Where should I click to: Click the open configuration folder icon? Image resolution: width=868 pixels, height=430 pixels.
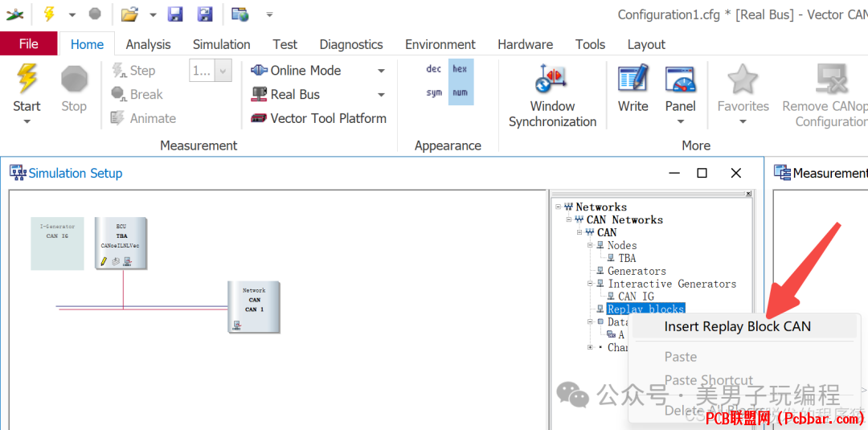pos(129,14)
